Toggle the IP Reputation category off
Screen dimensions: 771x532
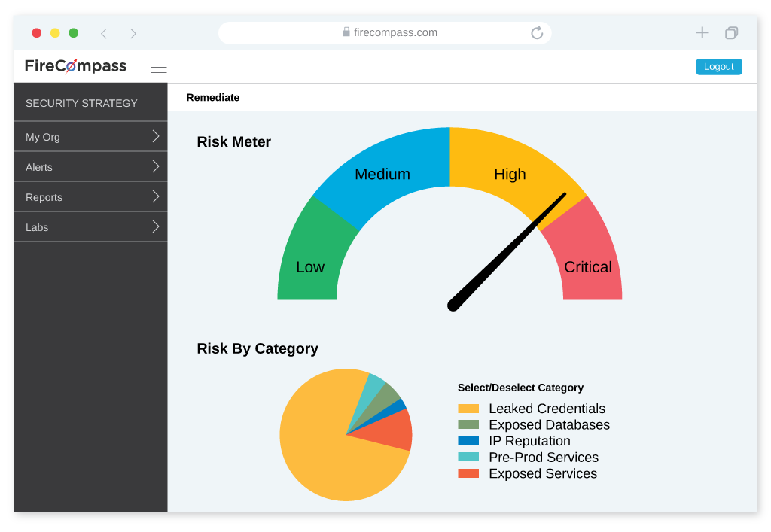coord(530,441)
